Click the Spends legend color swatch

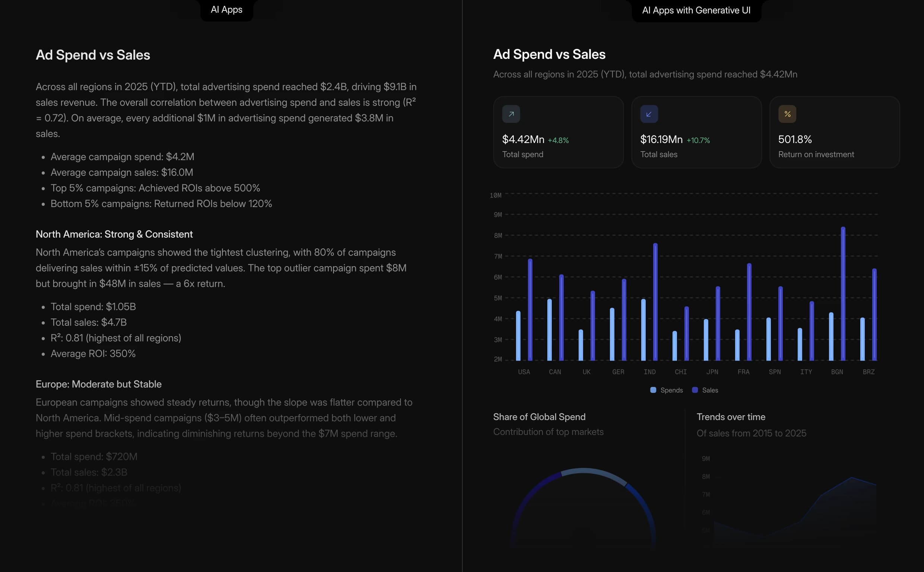(x=653, y=390)
